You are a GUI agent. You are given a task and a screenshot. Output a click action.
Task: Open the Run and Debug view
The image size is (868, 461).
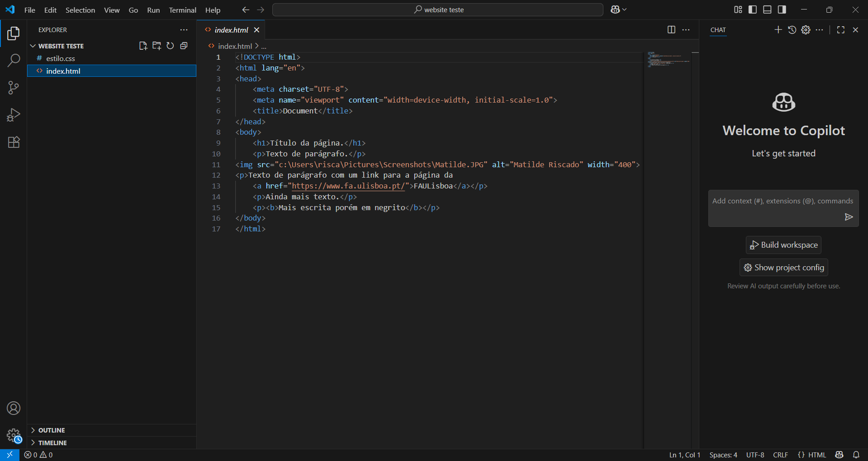tap(14, 115)
